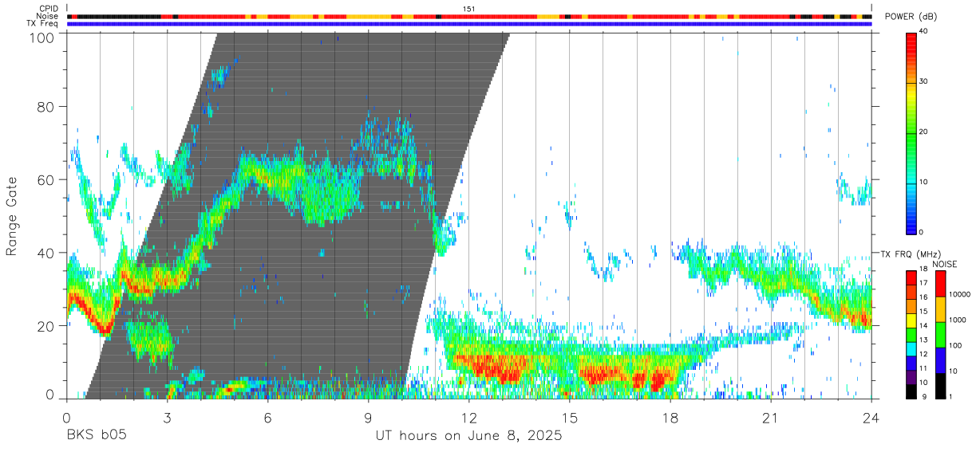Click the 3 tick on UT hours axis
980x452 pixels.
[168, 418]
